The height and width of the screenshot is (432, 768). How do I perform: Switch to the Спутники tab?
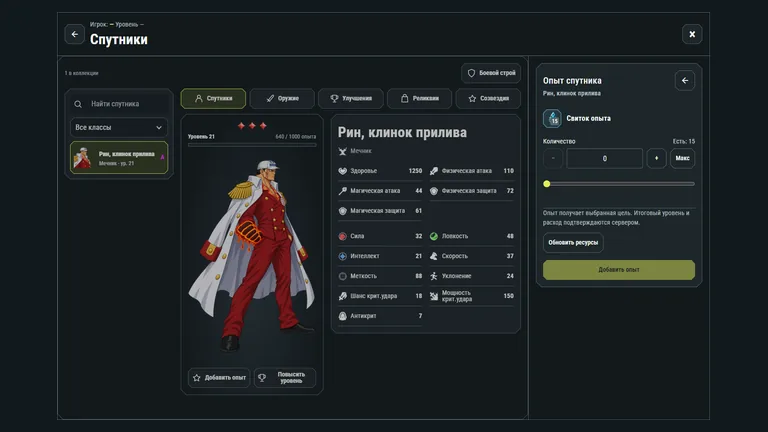pyautogui.click(x=213, y=98)
